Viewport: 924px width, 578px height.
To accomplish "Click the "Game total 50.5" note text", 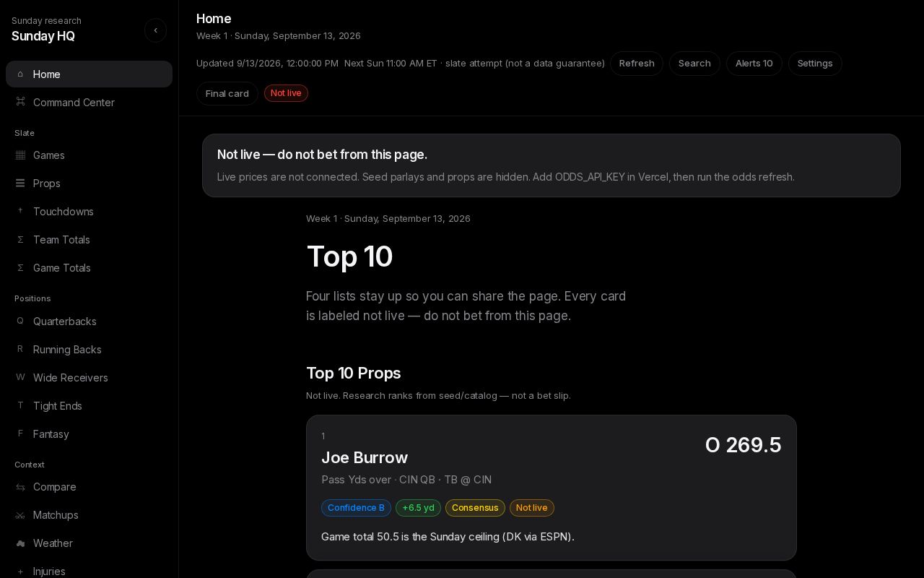I will point(448,537).
